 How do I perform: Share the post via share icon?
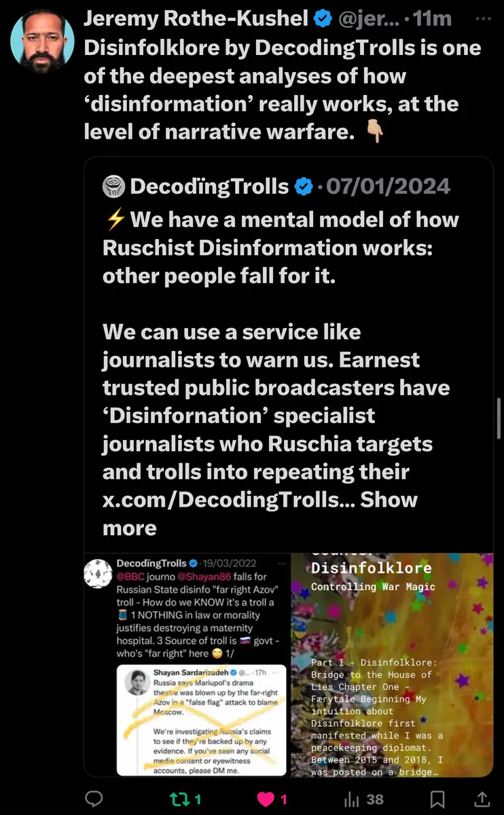(x=482, y=799)
